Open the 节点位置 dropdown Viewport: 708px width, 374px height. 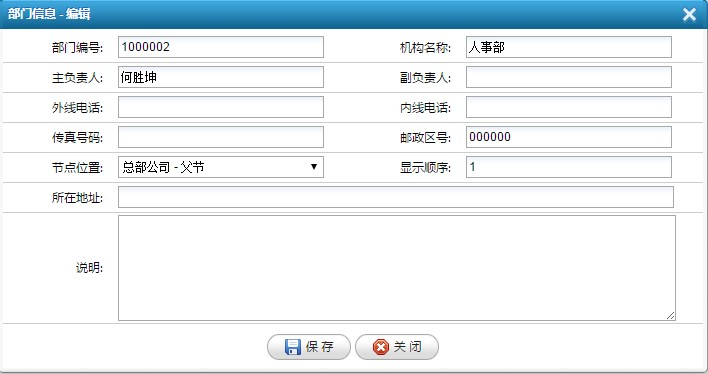pos(221,167)
